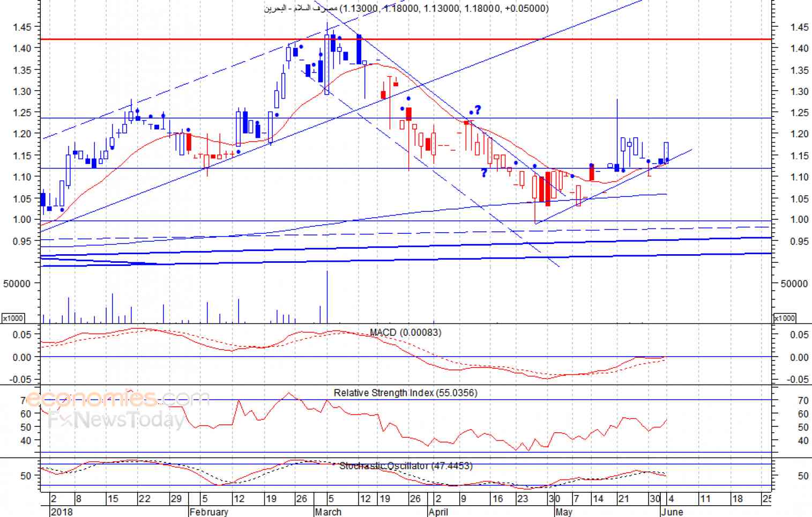
Task: Click the upper blue question mark annotation
Action: pos(478,110)
